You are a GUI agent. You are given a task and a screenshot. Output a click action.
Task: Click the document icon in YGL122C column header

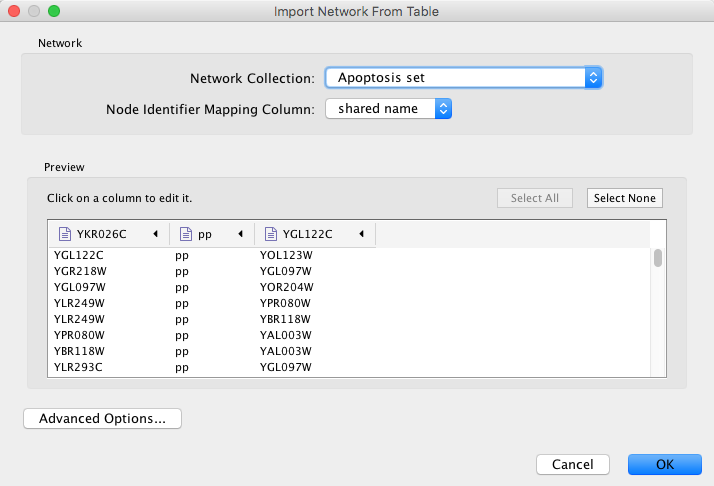pyautogui.click(x=271, y=234)
